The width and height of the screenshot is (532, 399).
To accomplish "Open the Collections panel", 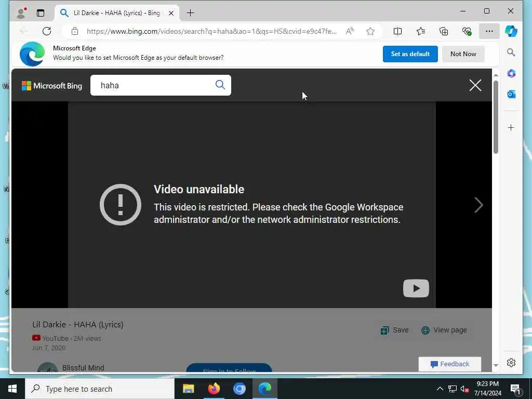I will point(444,31).
